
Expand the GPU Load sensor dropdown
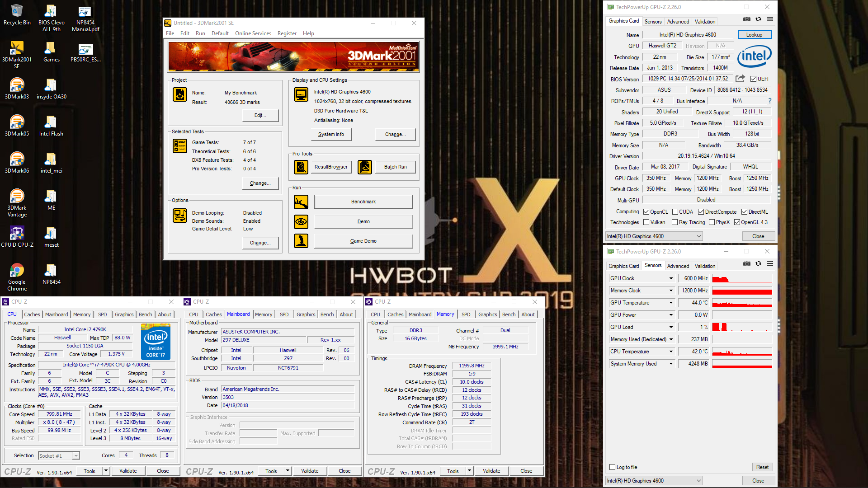click(671, 327)
